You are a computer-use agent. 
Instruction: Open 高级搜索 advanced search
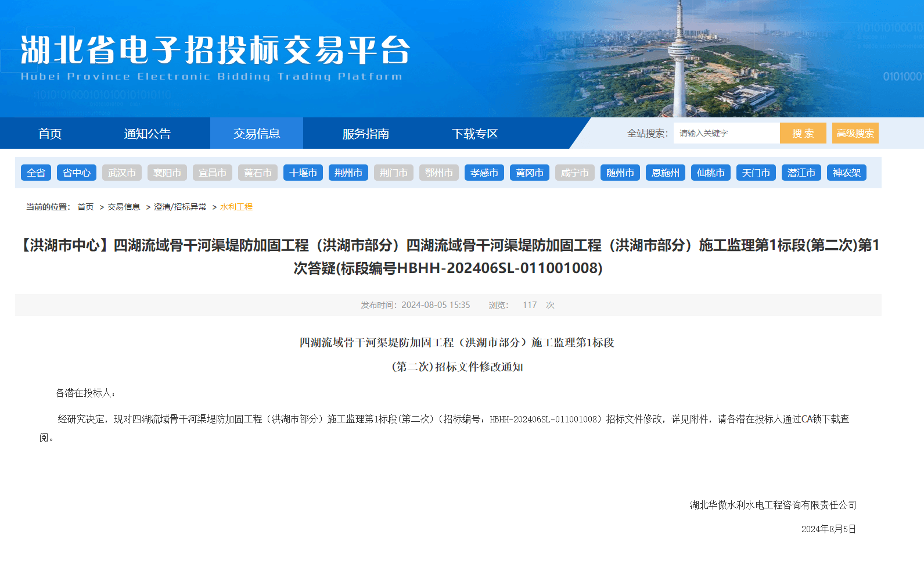(855, 133)
